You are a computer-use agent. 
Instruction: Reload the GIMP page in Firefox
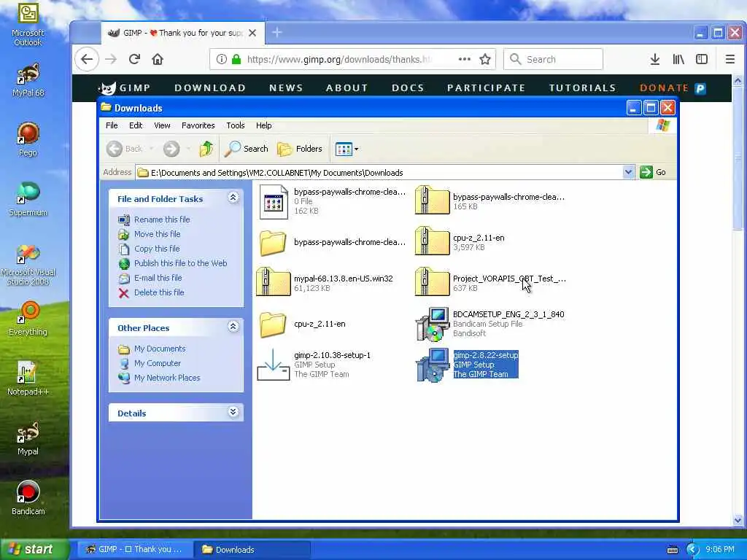point(134,59)
